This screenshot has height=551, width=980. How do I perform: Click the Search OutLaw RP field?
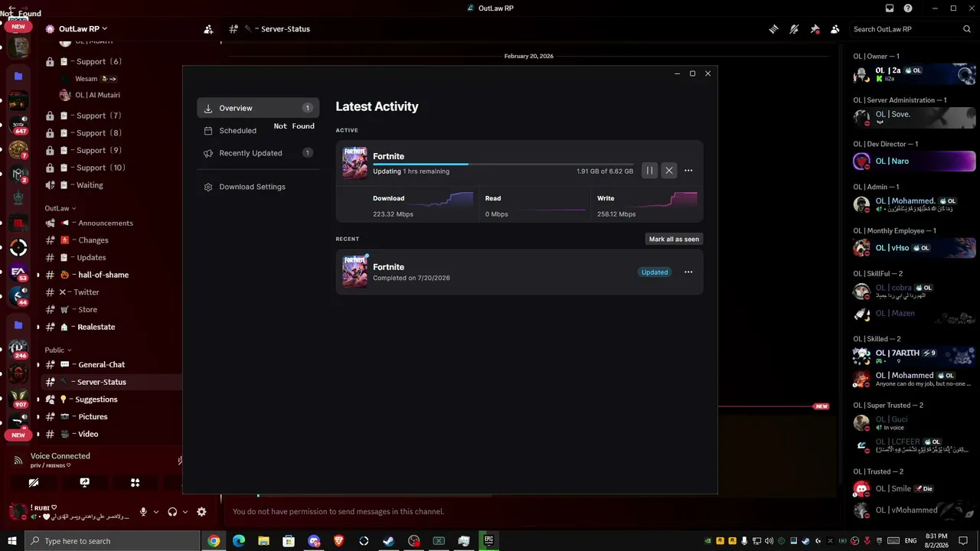coord(911,29)
